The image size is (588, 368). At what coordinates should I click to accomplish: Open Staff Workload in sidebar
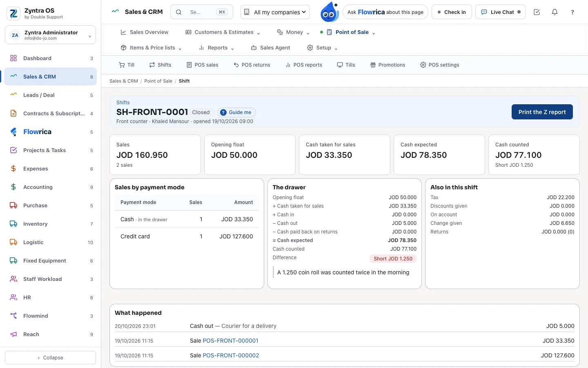[x=51, y=279]
